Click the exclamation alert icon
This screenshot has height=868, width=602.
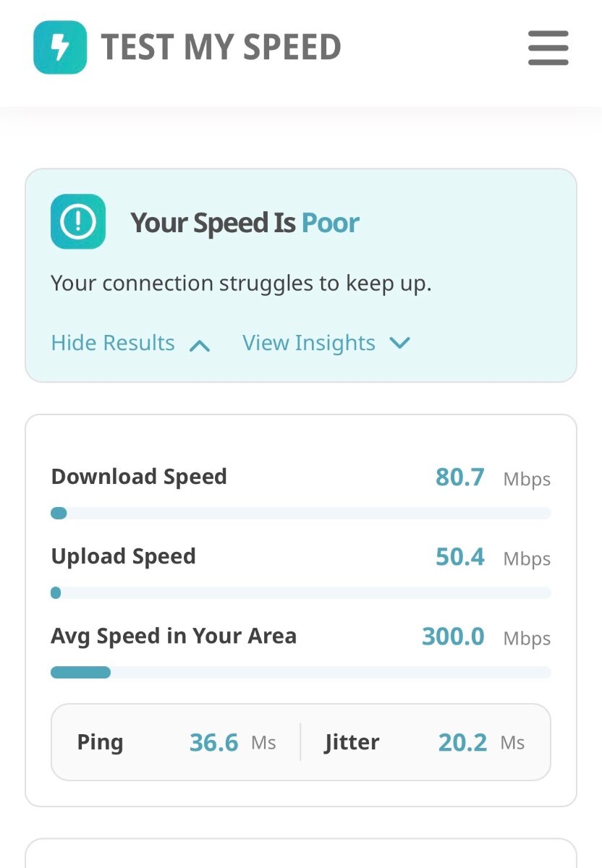(x=78, y=222)
